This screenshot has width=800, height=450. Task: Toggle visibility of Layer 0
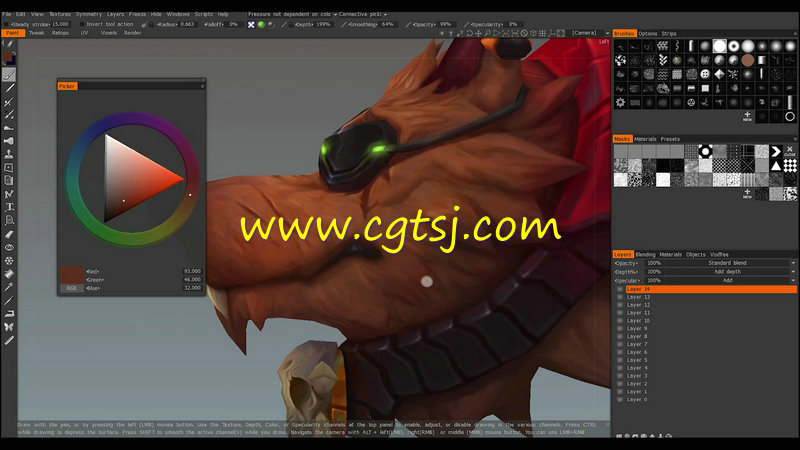(x=620, y=399)
